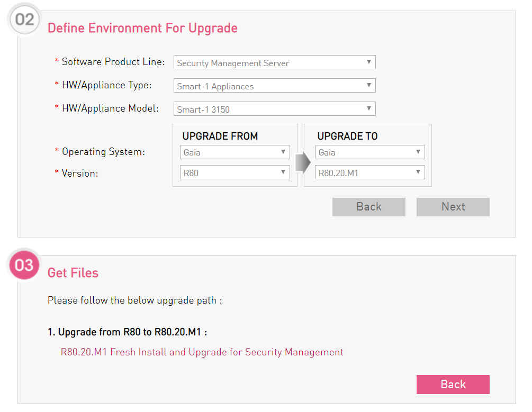532x412 pixels.
Task: Click the Define Environment For Upgrade heading
Action: click(x=142, y=28)
